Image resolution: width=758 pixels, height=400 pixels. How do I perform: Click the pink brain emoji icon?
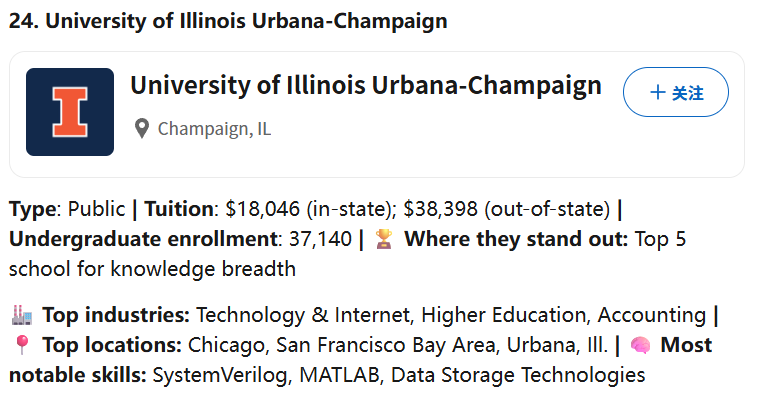pos(640,345)
